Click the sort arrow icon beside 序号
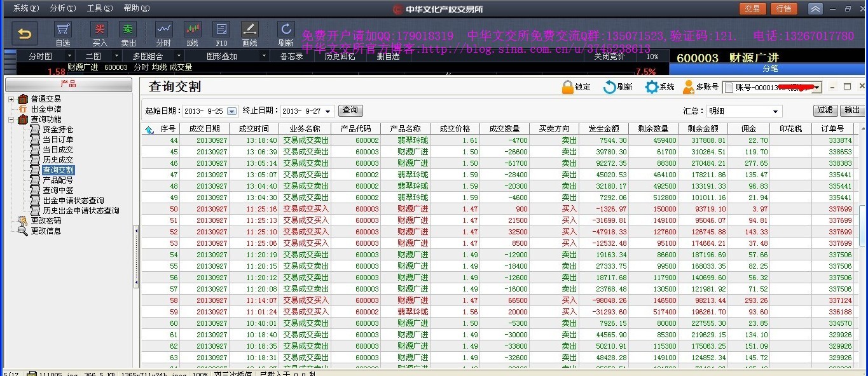Viewport: 868px width, 376px height. coord(149,129)
